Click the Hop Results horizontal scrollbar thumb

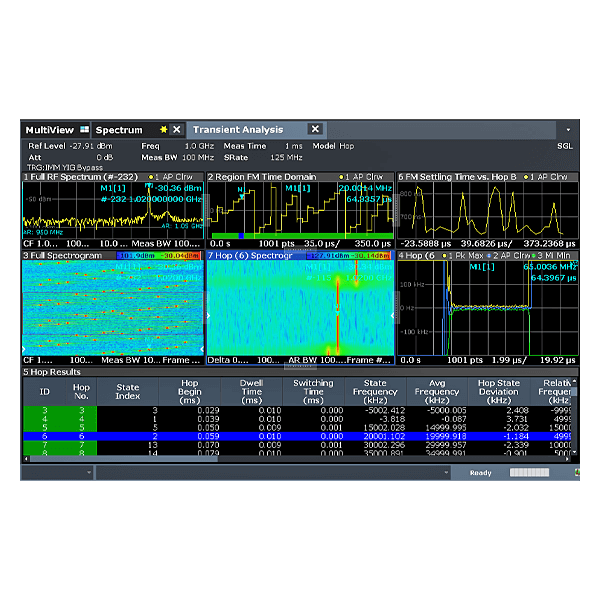coord(124,459)
